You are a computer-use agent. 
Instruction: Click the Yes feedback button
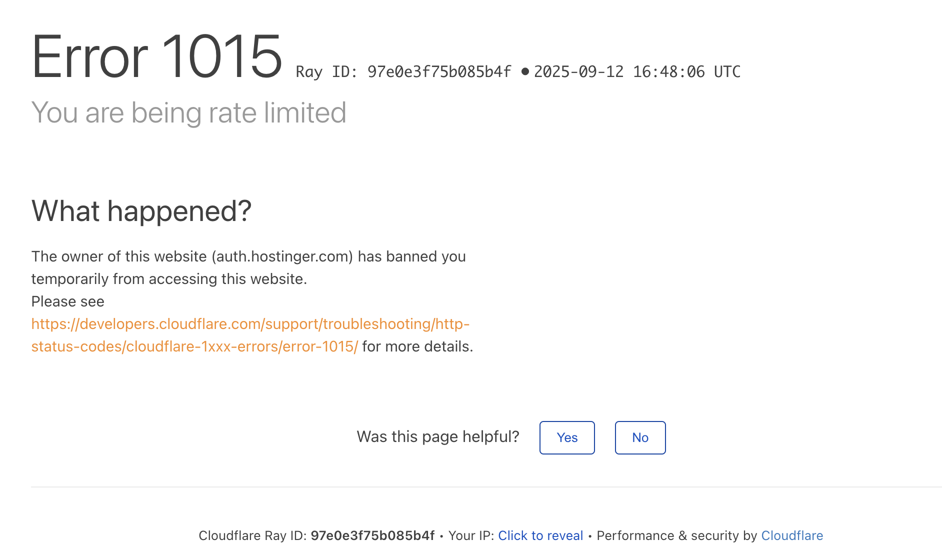[x=567, y=437]
